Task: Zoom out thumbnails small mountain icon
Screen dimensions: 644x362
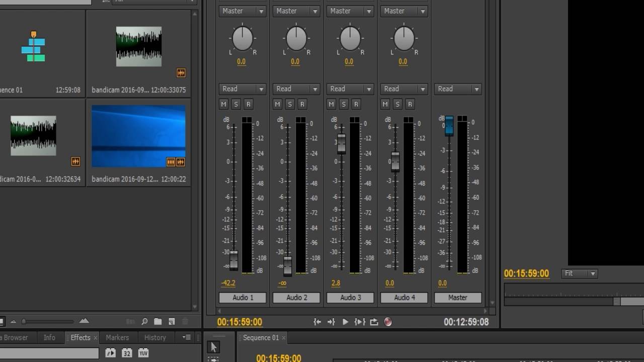Action: [14, 321]
